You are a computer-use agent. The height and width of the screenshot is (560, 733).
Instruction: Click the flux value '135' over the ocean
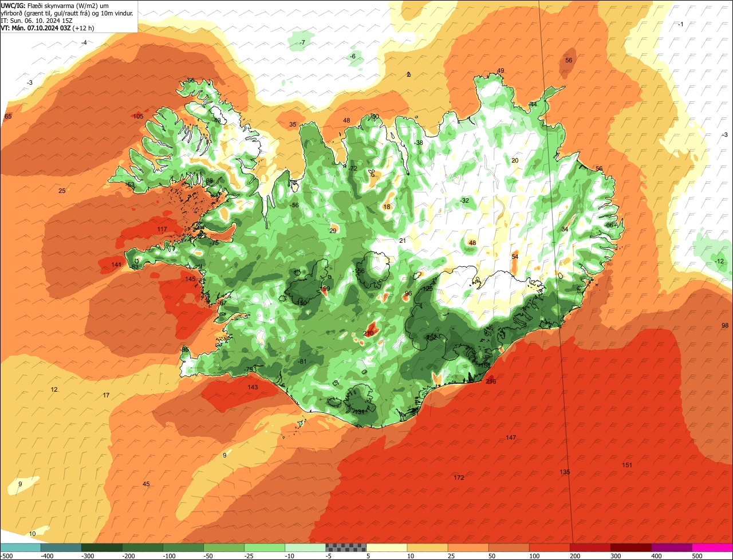[x=565, y=472]
